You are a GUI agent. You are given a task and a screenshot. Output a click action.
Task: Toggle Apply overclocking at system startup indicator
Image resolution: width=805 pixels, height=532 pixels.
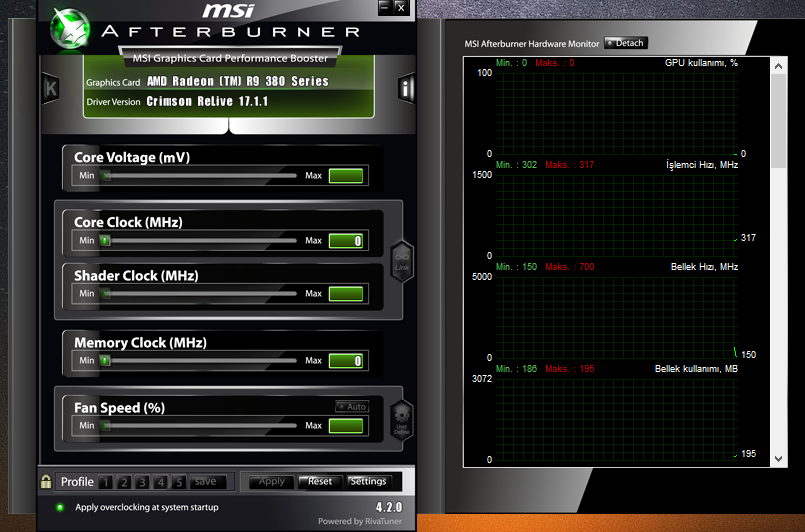pyautogui.click(x=60, y=507)
